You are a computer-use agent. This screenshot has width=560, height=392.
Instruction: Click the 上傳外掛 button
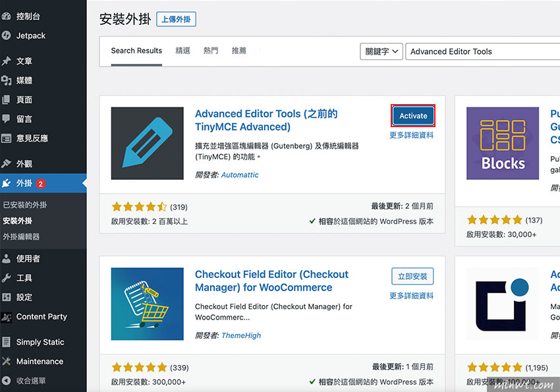point(176,19)
